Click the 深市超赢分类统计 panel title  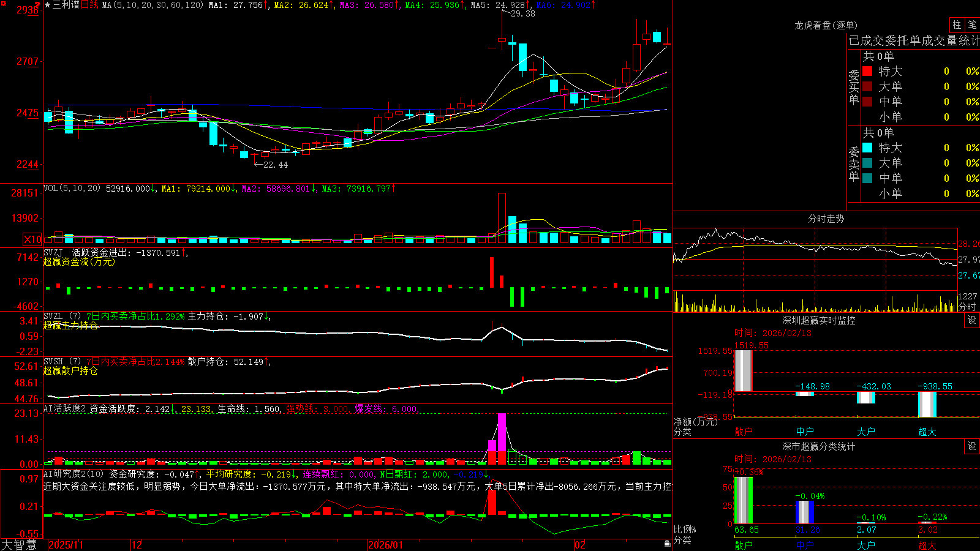(x=819, y=446)
